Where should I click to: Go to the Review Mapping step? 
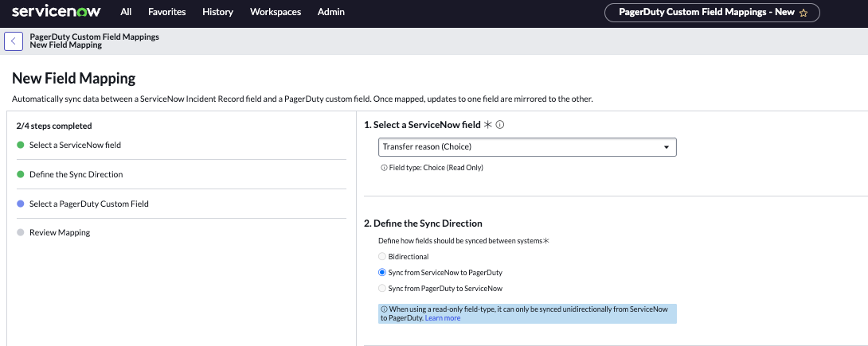(60, 232)
